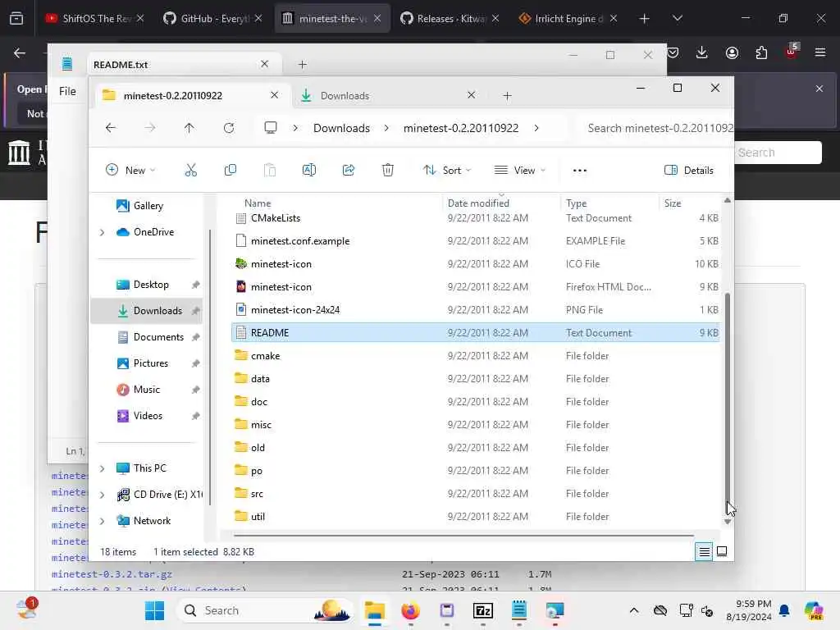840x630 pixels.
Task: Open Videos in navigation pane
Action: coord(148,416)
